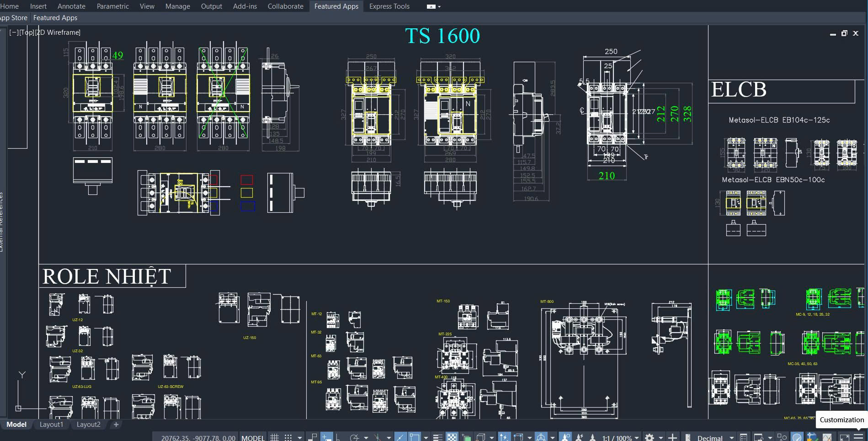Click the Clean Screen icon

pyautogui.click(x=844, y=437)
